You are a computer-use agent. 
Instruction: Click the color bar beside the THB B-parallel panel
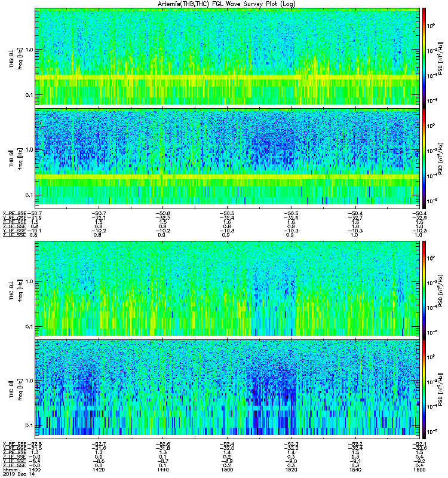[x=424, y=158]
